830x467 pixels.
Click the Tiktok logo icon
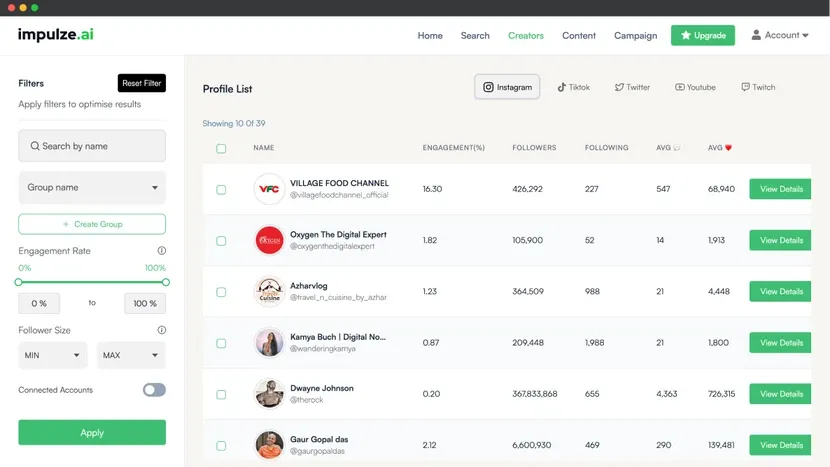[562, 87]
